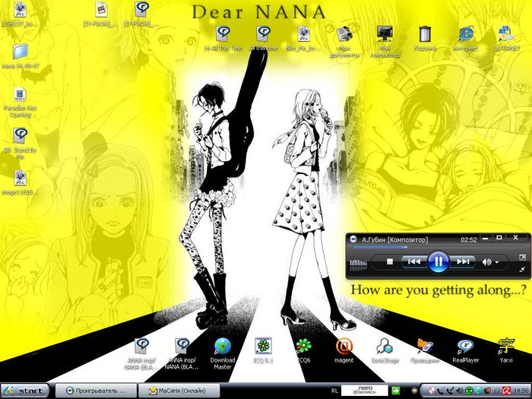Select the Download Master-adjacent ANNA inspi' NANA file
Screen dimensions: 532x399
coord(182,353)
